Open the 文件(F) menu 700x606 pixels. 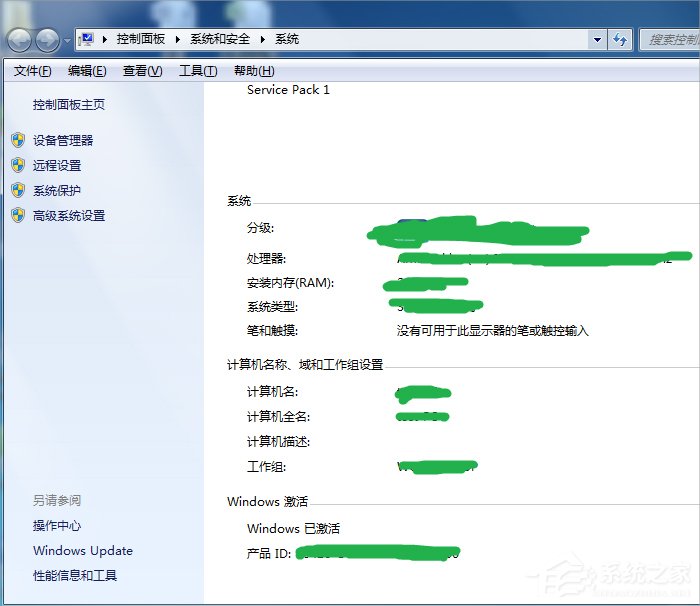(33, 71)
